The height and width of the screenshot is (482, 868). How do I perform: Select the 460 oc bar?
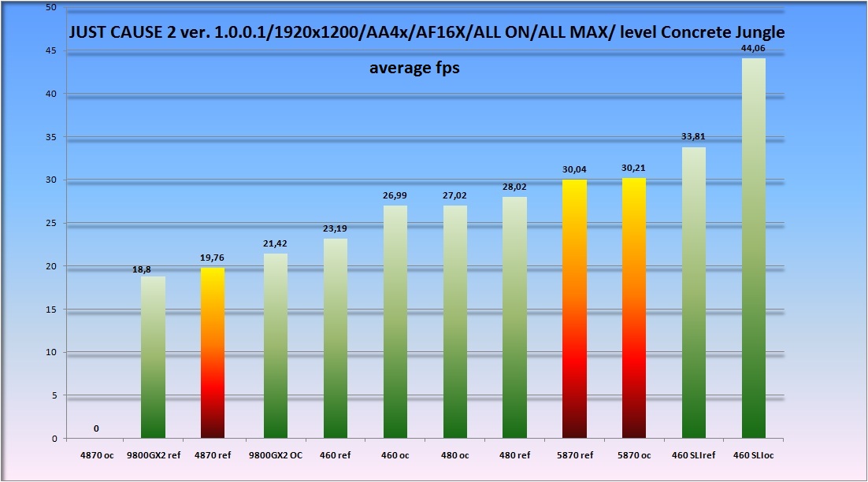coord(395,322)
